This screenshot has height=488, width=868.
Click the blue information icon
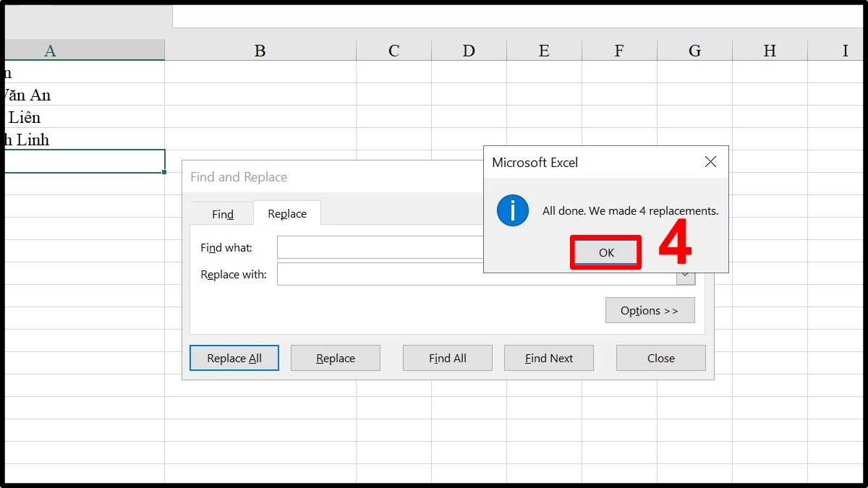[512, 210]
